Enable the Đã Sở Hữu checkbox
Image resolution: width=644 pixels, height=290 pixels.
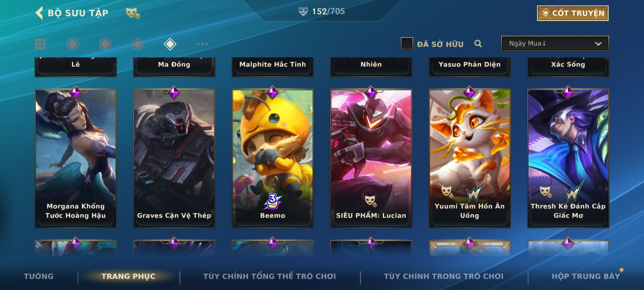pyautogui.click(x=407, y=44)
